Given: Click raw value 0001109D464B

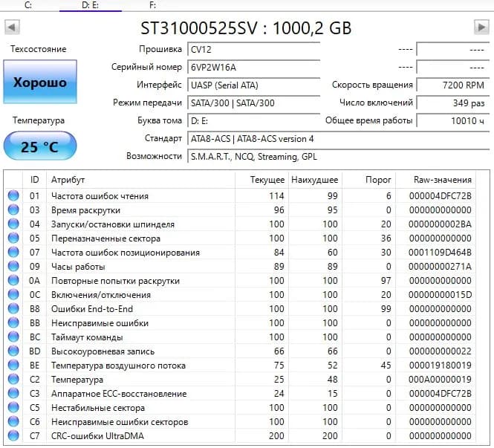Looking at the screenshot, I should click(440, 253).
